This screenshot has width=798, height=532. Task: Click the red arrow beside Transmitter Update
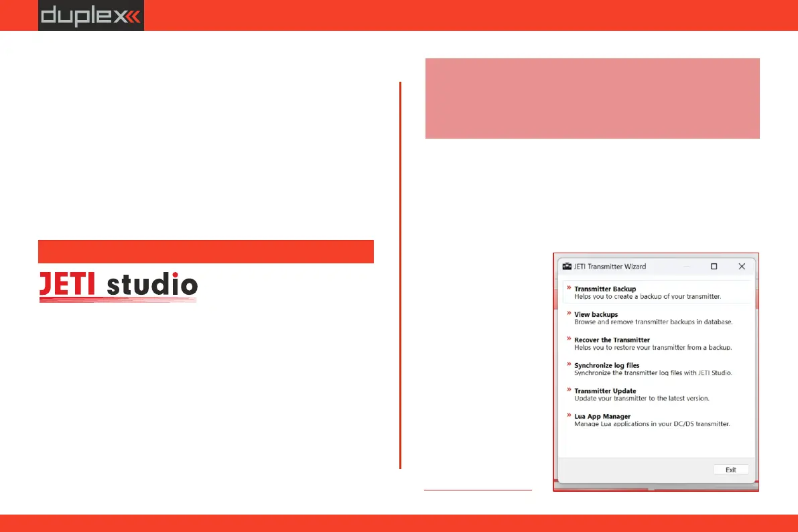(568, 389)
